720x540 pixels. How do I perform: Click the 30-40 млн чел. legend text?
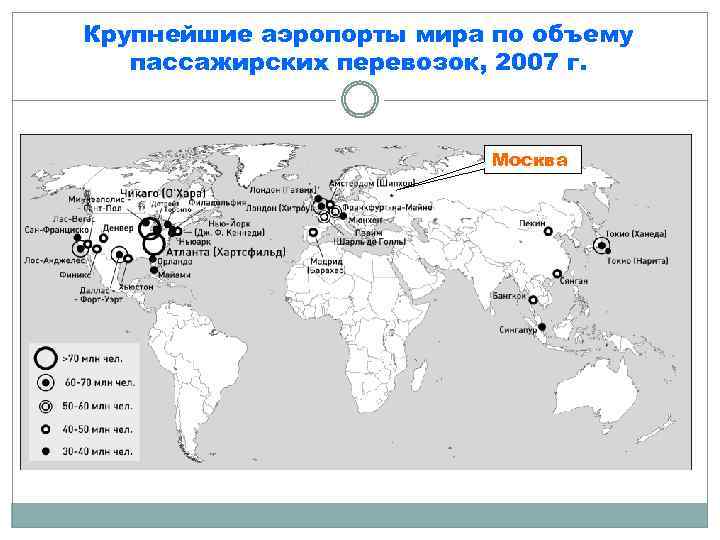[97, 452]
